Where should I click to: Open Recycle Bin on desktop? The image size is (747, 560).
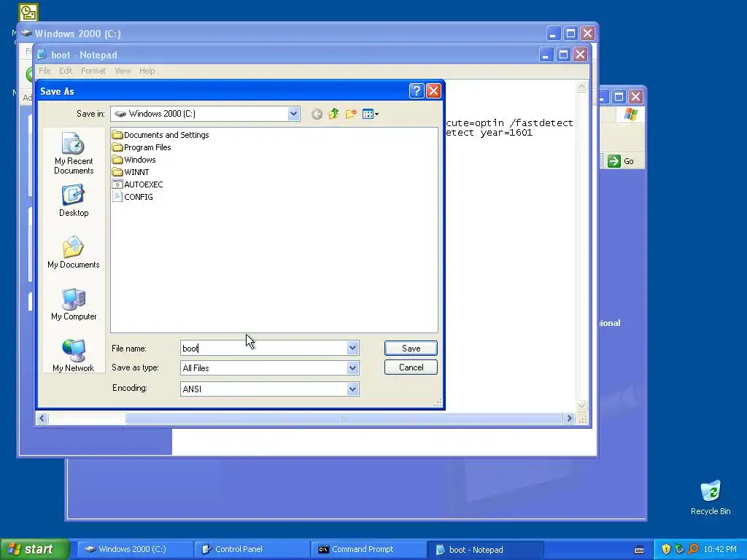point(711,497)
